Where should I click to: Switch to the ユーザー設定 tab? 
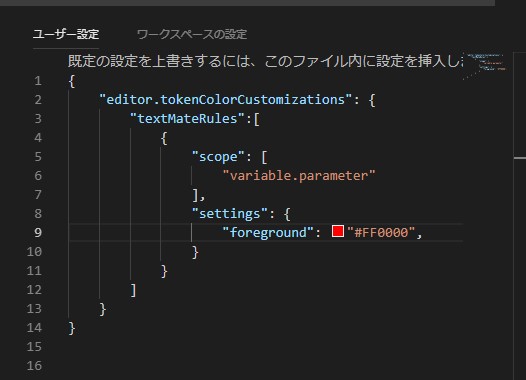click(66, 34)
